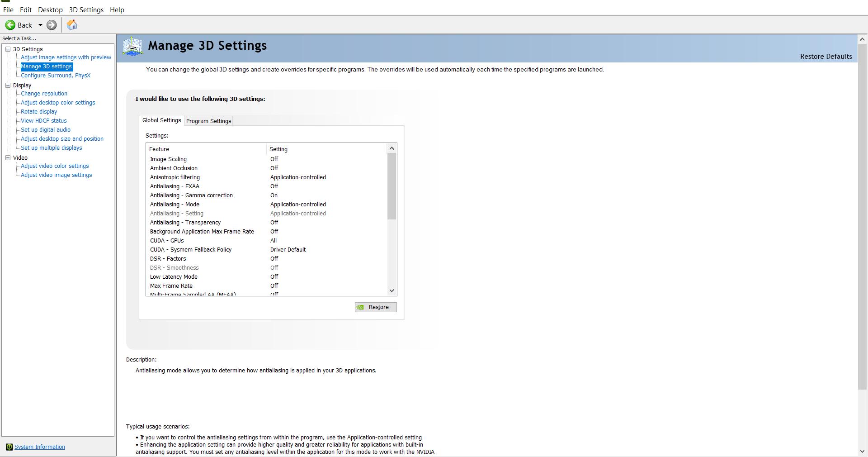Click scroll down arrow of settings list
This screenshot has width=868, height=457.
[x=392, y=290]
